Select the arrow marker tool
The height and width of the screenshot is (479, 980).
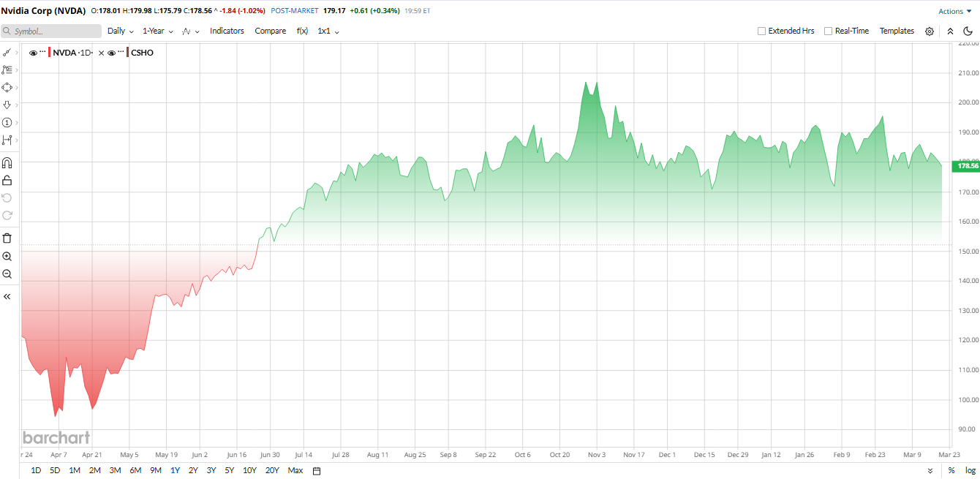click(x=7, y=105)
